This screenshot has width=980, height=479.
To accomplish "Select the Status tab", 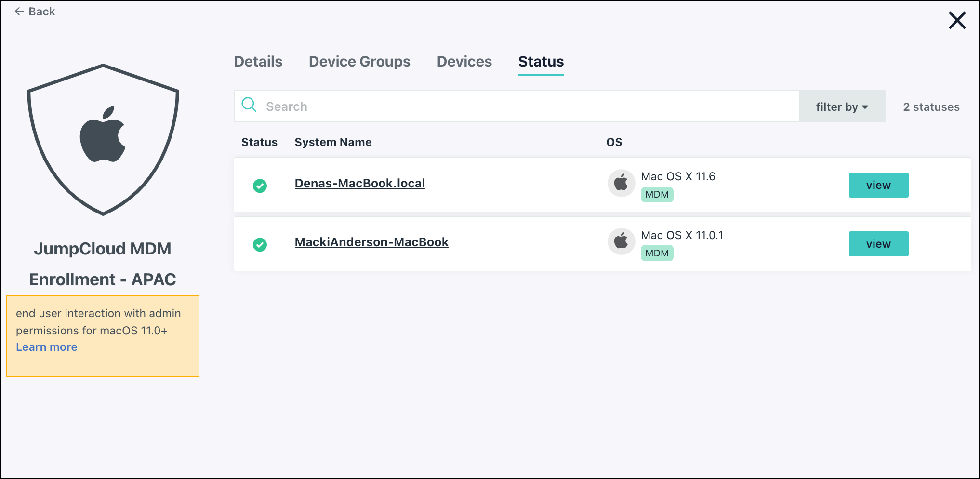I will (x=541, y=62).
